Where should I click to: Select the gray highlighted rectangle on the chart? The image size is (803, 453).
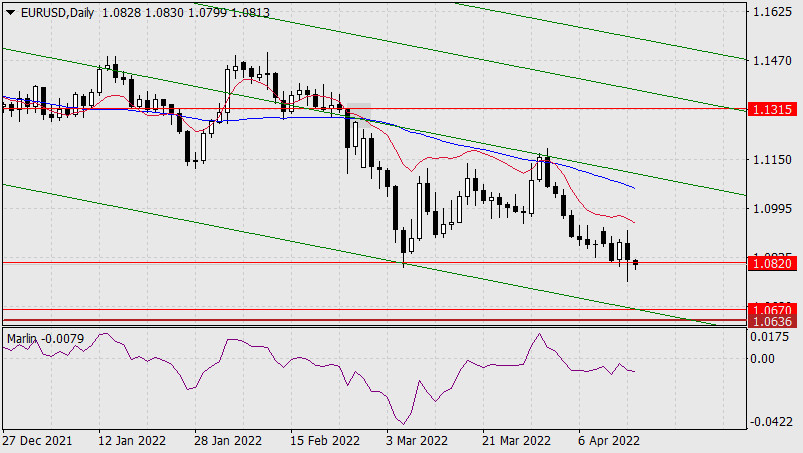tap(359, 115)
